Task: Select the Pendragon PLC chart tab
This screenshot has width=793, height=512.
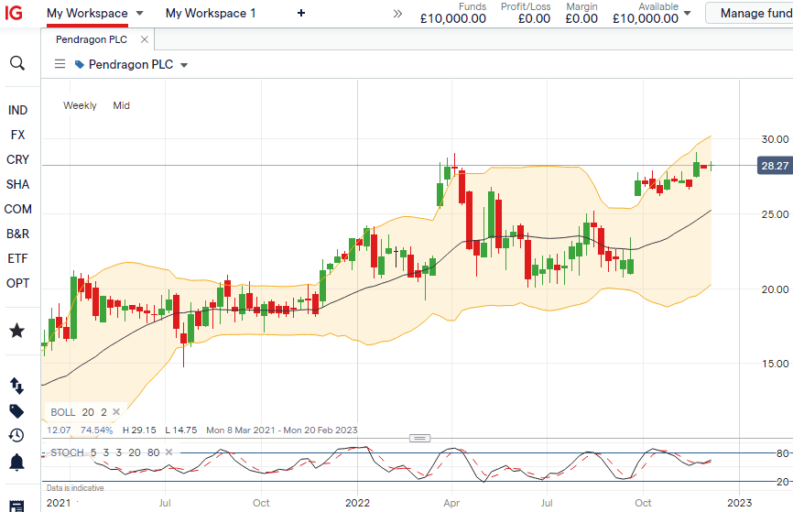Action: (91, 39)
